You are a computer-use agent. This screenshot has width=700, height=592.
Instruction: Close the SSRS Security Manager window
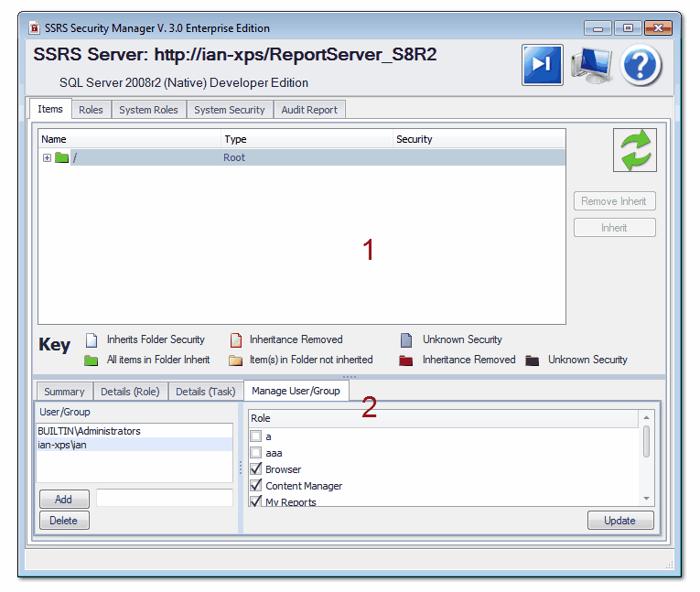658,28
